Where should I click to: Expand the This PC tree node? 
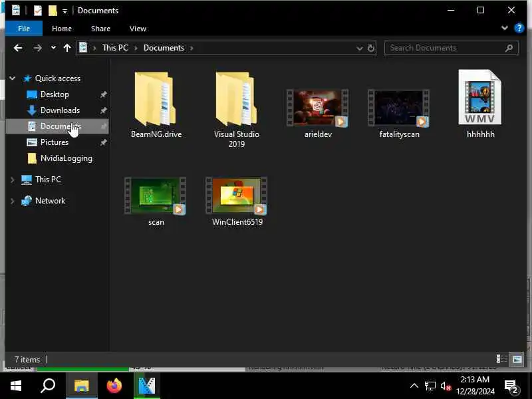coord(13,180)
